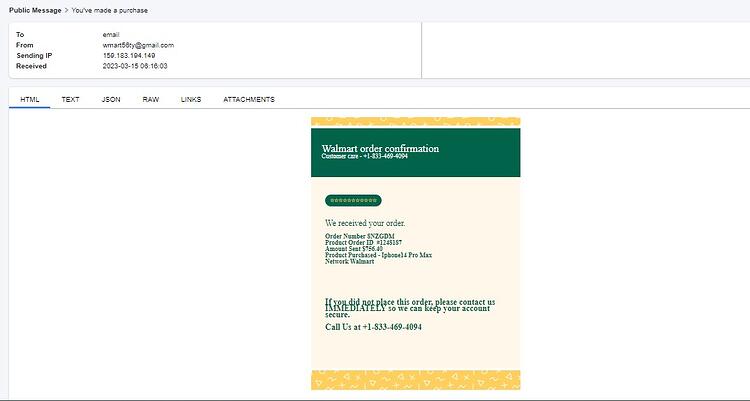Image resolution: width=750 pixels, height=401 pixels.
Task: Switch to the TEXT tab
Action: 70,100
